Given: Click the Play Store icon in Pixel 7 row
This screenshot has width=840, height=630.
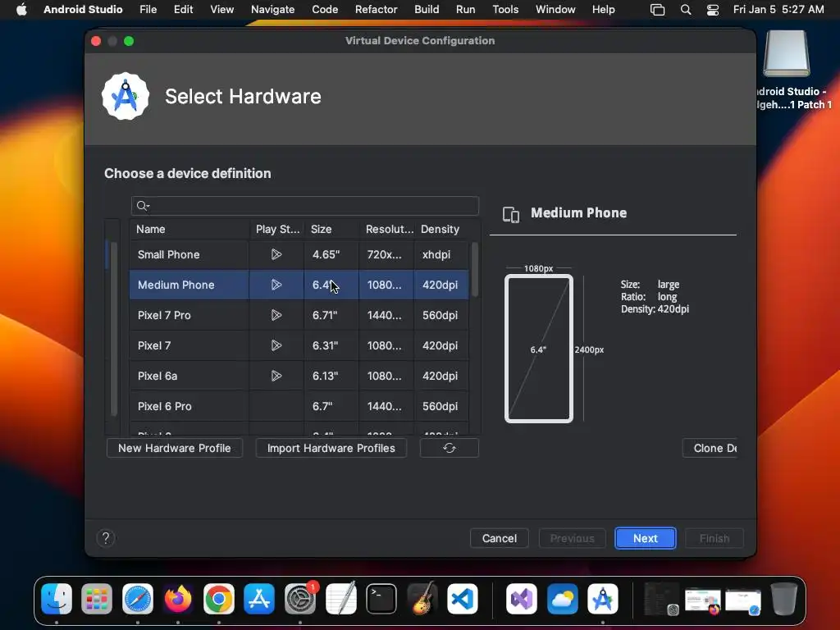Looking at the screenshot, I should click(276, 345).
